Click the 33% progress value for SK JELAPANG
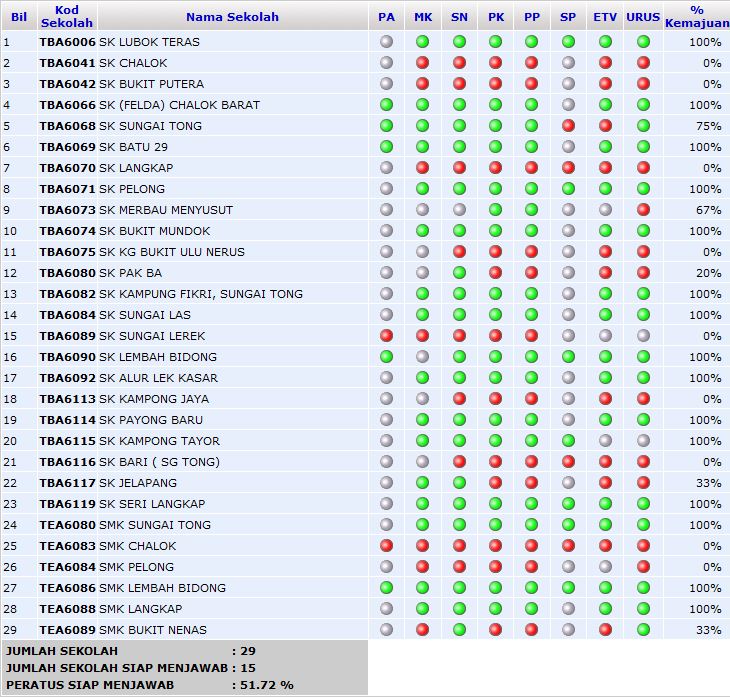 (709, 483)
